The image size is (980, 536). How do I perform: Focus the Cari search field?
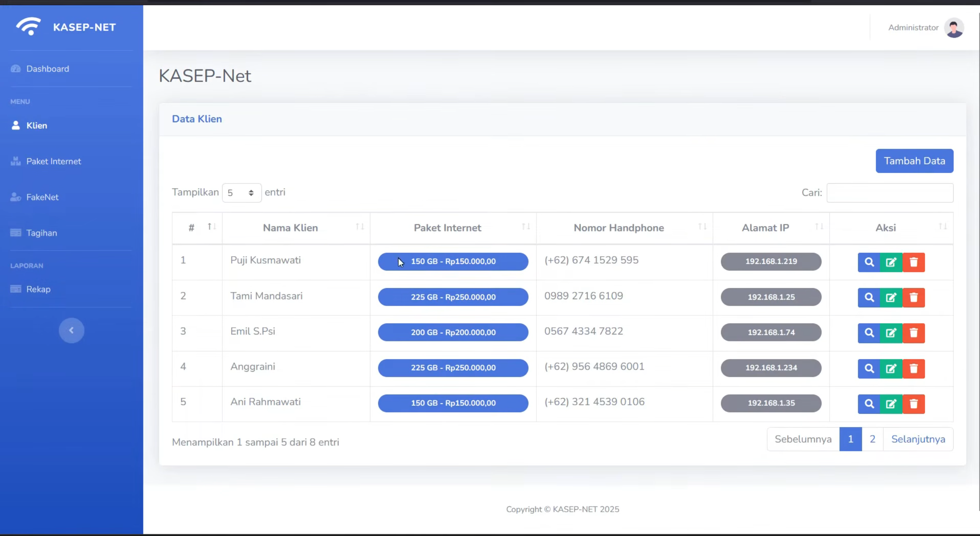890,193
